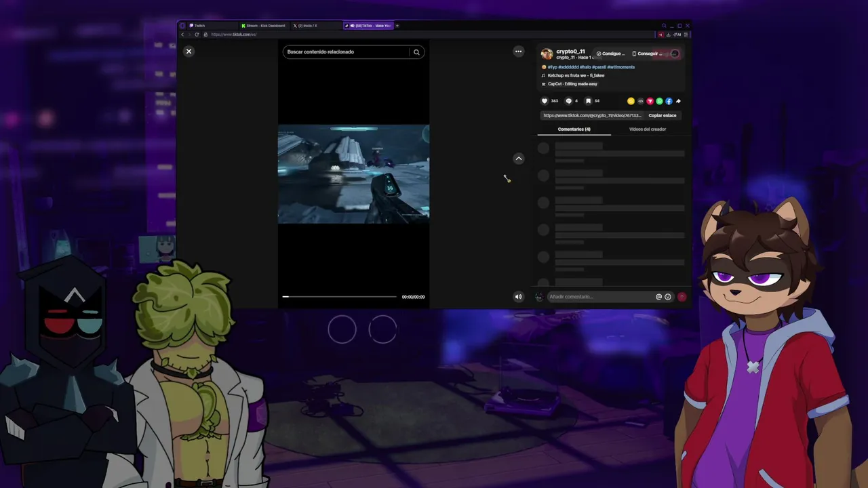Open 'CapCut - Editing made easy' link
The height and width of the screenshot is (488, 868).
[572, 84]
